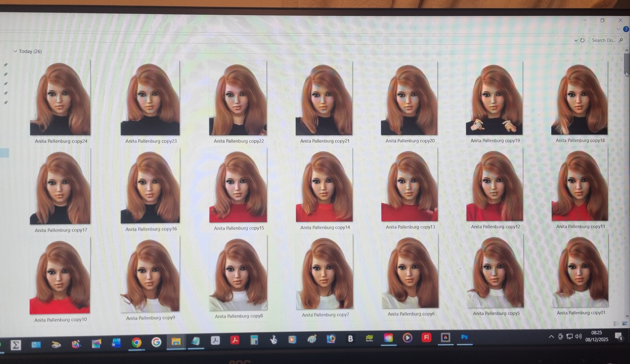Click the first pin icon in sidebar

[6, 65]
